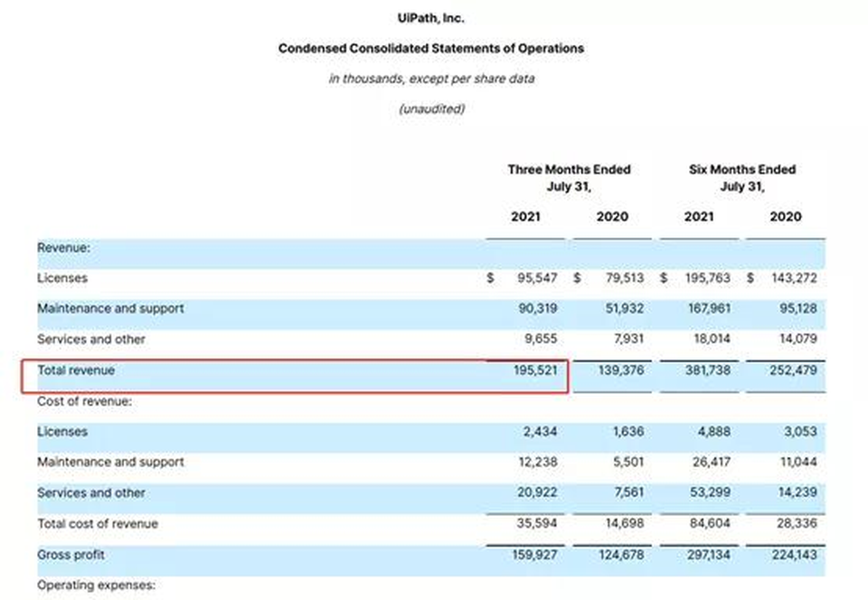
Task: Select Total revenue value 381,738
Action: [x=708, y=370]
